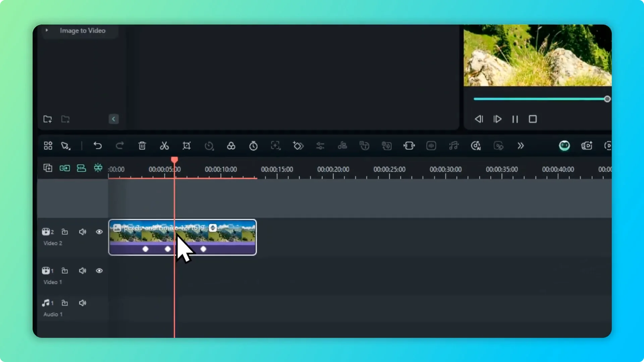
Task: Hide the Video 1 track with eye icon
Action: point(99,270)
